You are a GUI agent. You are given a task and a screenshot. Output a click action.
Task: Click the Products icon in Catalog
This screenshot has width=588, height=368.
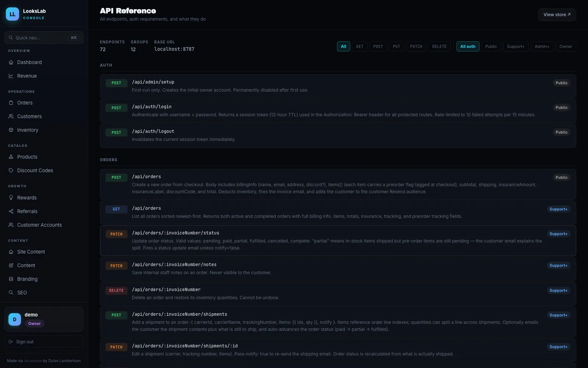click(x=11, y=157)
